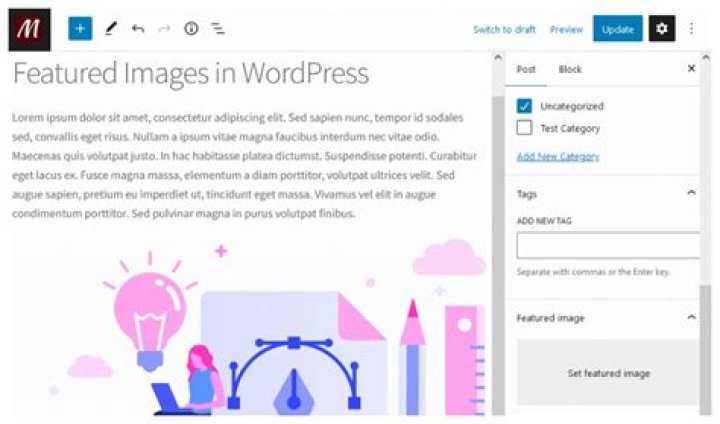Viewport: 720px width, 424px height.
Task: Toggle the settings gear sidebar
Action: (662, 29)
